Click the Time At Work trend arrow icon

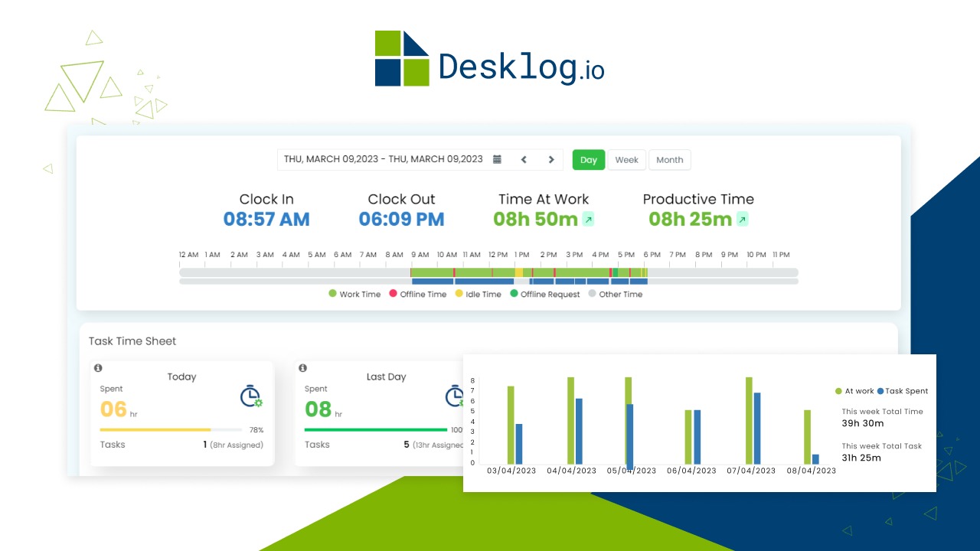[x=588, y=220]
